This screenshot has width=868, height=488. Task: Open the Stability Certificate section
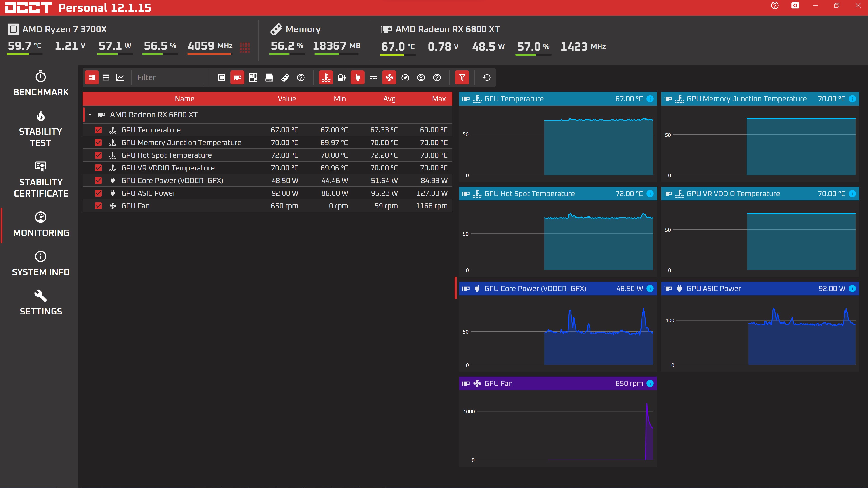tap(41, 179)
